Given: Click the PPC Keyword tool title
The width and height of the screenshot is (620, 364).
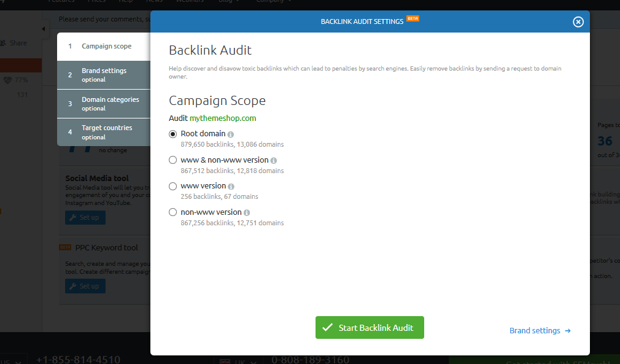Looking at the screenshot, I should click(x=106, y=248).
